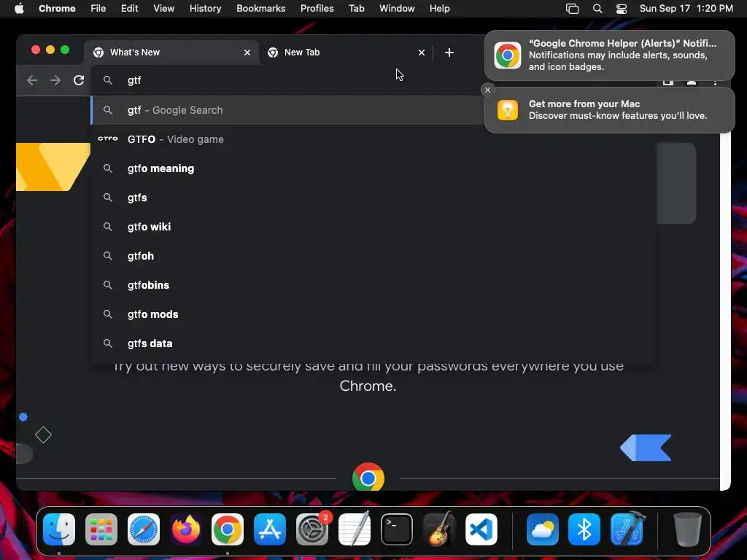
Task: Open Get more from your Mac notification
Action: pos(609,110)
